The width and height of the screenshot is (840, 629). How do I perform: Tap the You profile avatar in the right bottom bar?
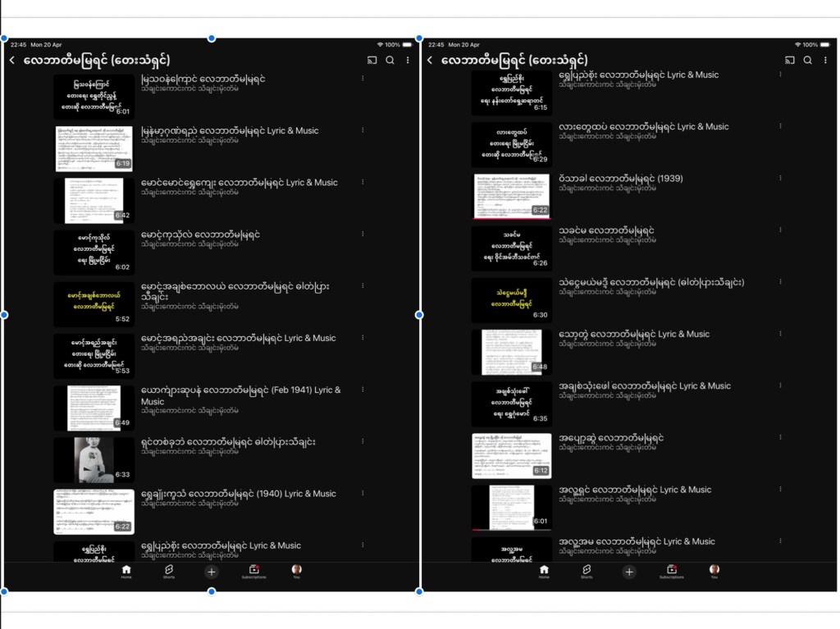[714, 571]
